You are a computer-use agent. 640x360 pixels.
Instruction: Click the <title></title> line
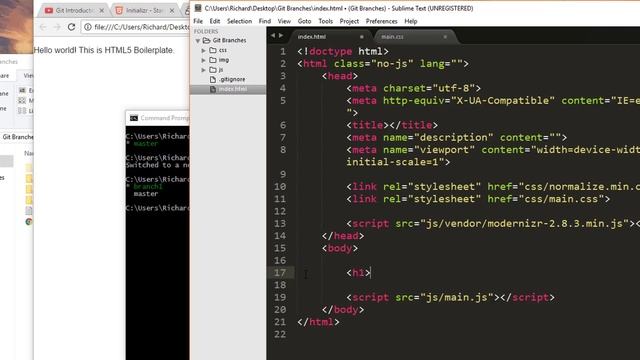[x=392, y=125]
